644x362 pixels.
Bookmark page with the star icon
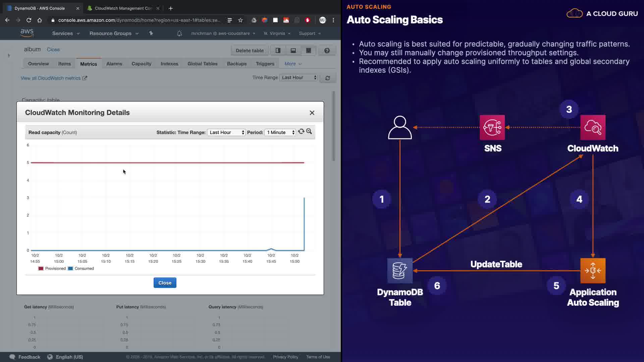(x=240, y=20)
